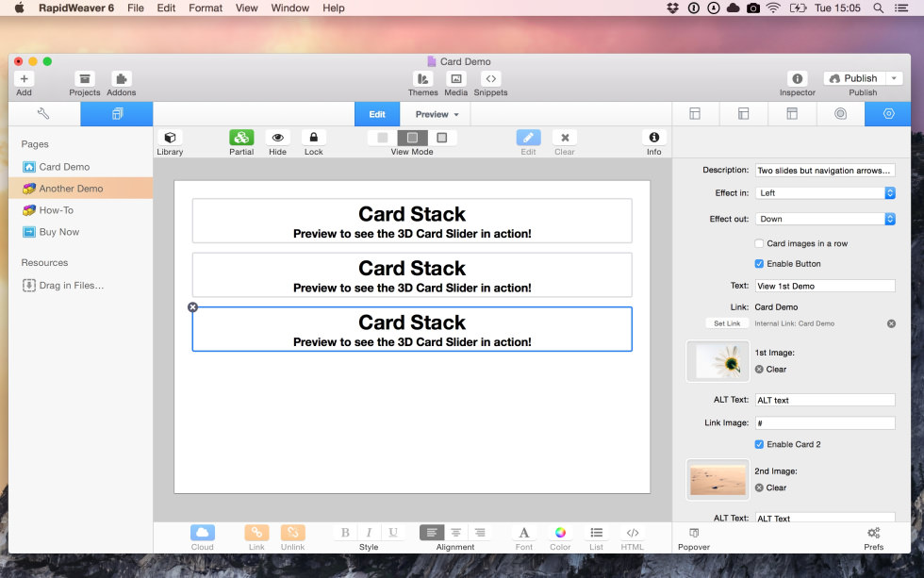
Task: Open the Prefs gears icon
Action: point(873,533)
